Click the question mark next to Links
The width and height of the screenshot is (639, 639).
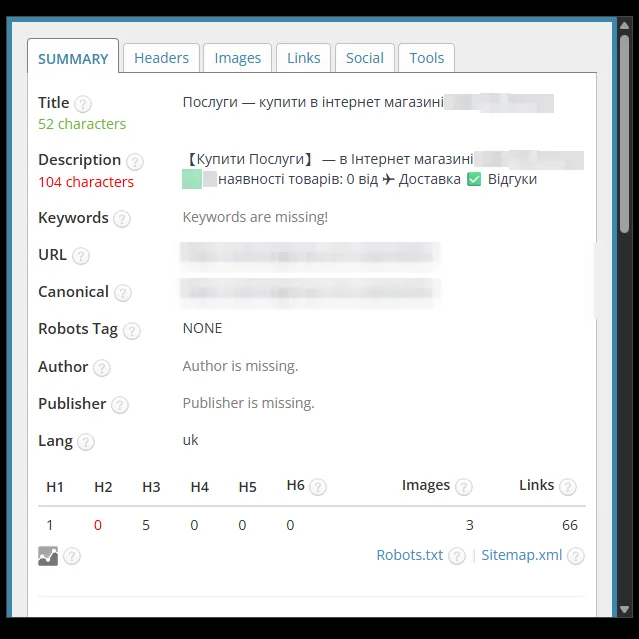coord(568,487)
